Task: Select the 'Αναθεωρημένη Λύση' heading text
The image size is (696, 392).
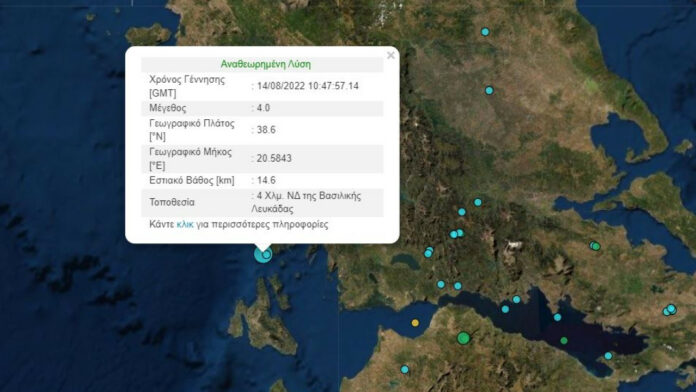Action: tap(265, 64)
